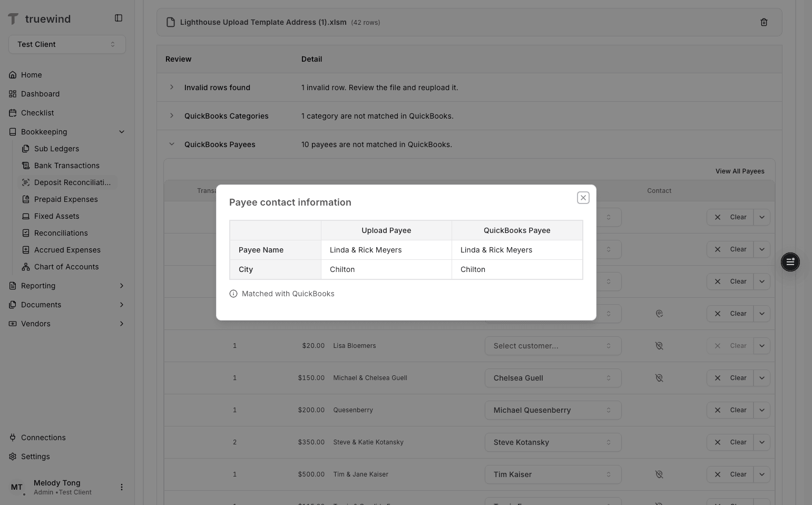Expand the Invalid rows found section

(171, 87)
